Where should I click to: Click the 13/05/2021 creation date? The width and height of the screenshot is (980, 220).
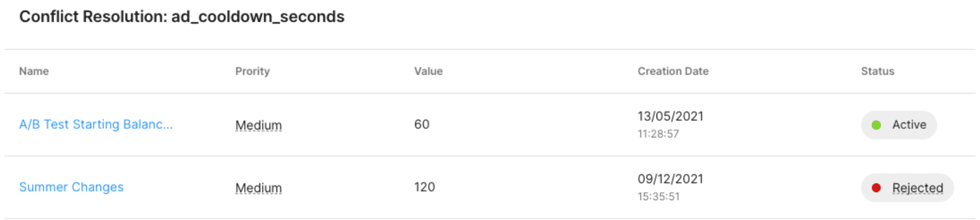(x=670, y=116)
